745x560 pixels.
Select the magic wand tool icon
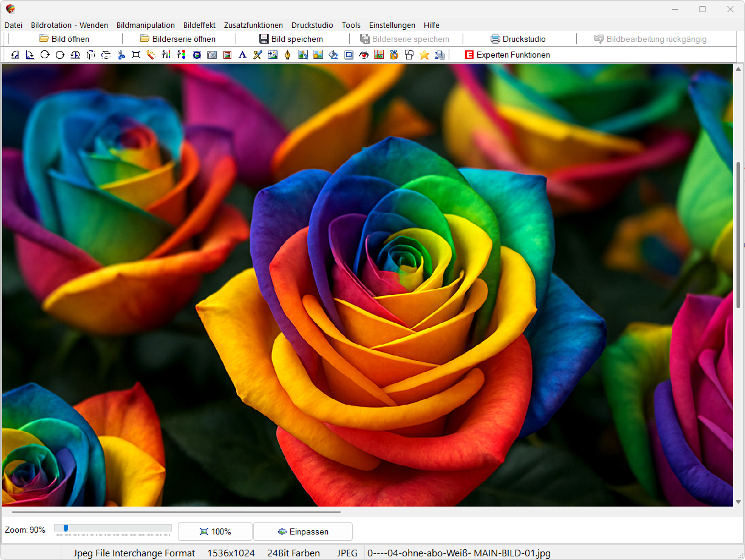[x=151, y=55]
